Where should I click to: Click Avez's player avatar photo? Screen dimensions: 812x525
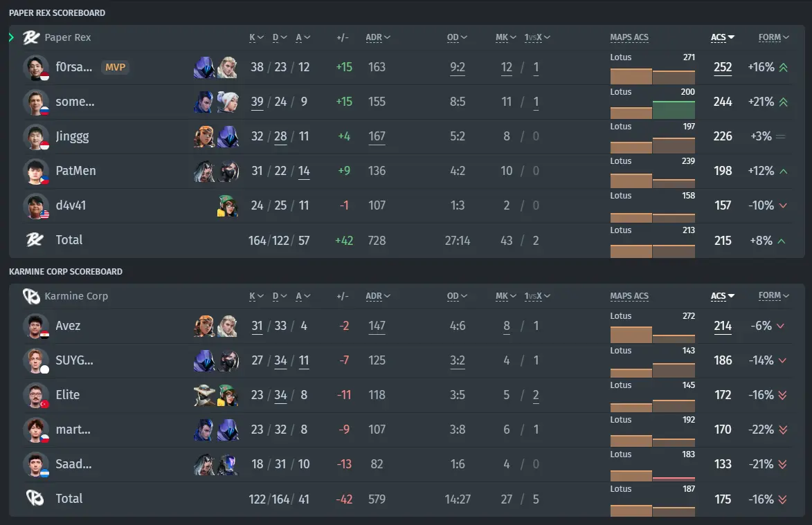point(36,326)
